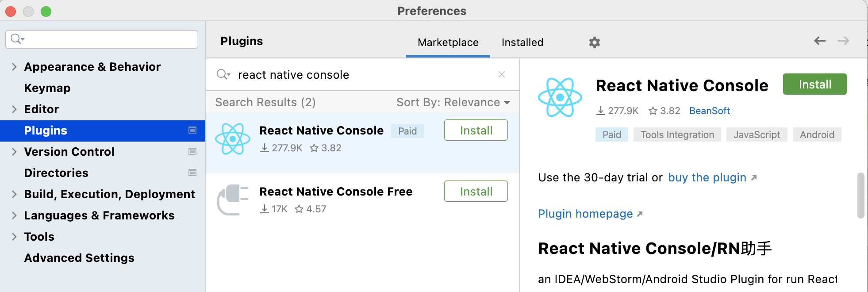Open the Sort By Relevance dropdown
Screen dimensions: 868x292
[453, 102]
